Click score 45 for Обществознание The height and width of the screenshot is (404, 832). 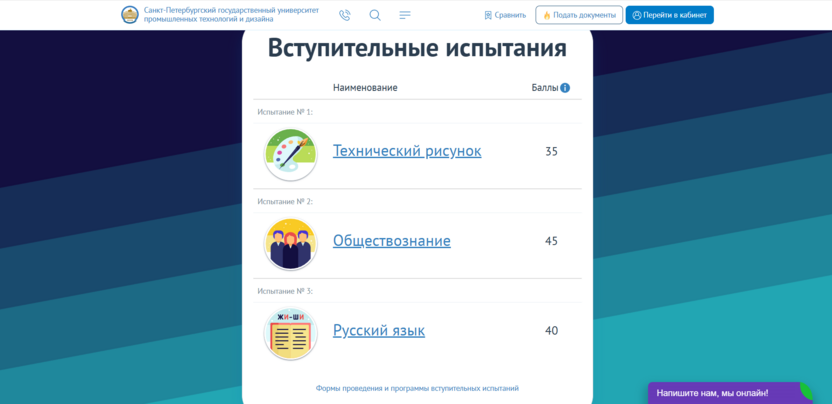pos(551,242)
